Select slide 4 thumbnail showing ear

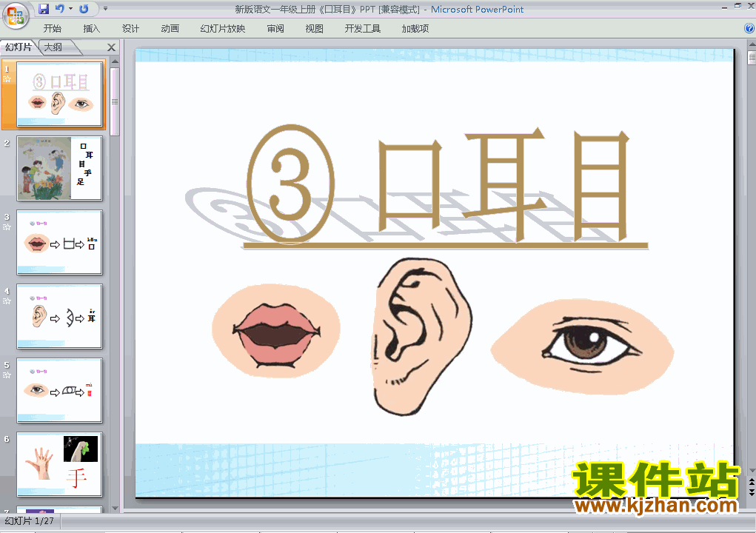tap(59, 317)
